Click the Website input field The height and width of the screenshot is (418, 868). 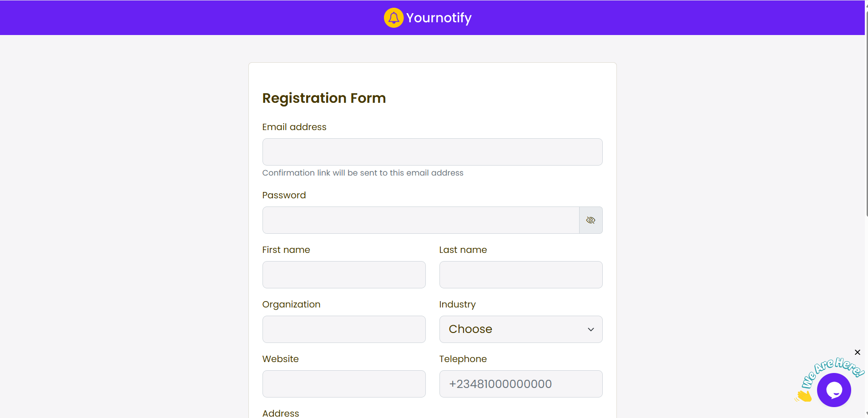click(x=344, y=384)
